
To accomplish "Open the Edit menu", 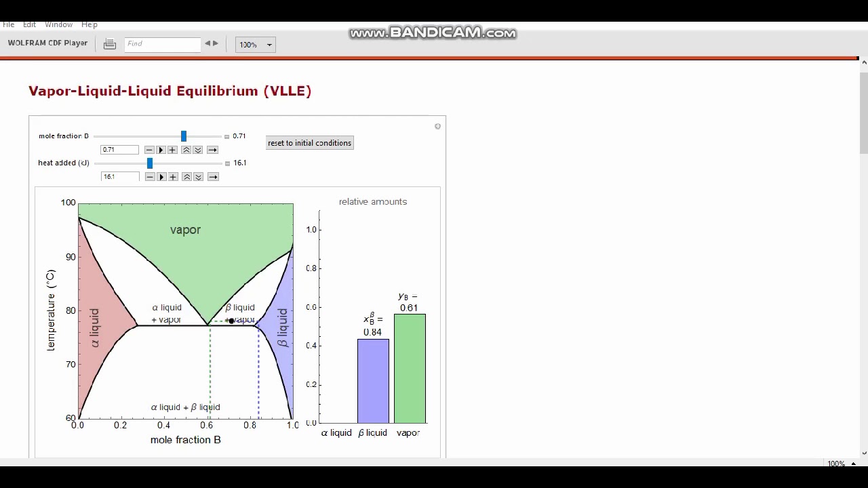I will click(29, 24).
